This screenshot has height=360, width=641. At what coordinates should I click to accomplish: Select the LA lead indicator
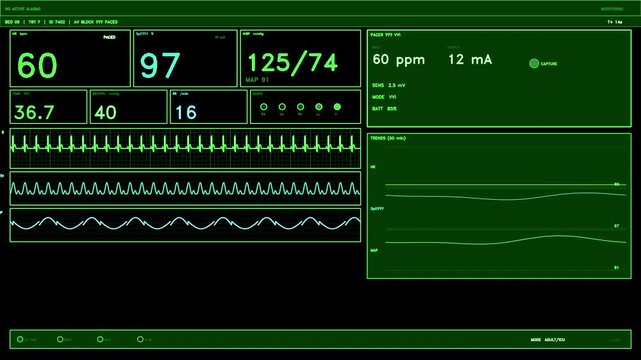tap(282, 107)
